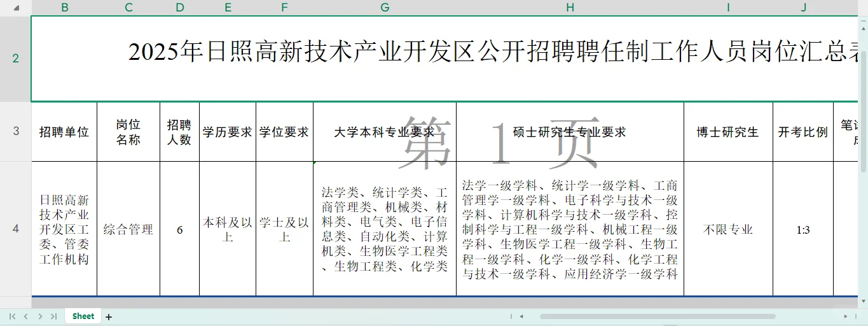Click the horizontal scrollbar thumb

coord(658,316)
